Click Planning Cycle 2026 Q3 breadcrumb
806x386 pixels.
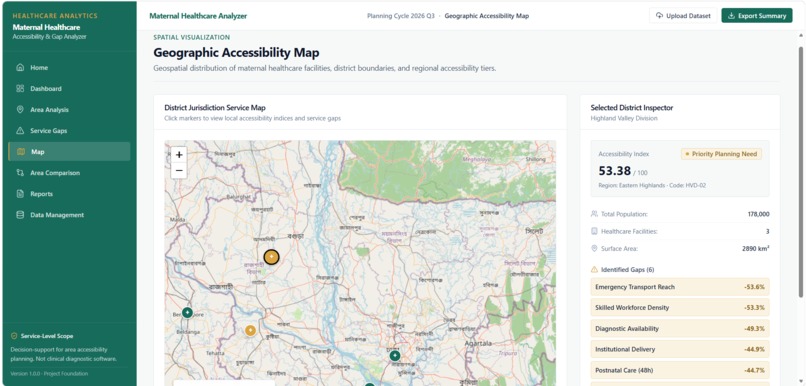(400, 16)
